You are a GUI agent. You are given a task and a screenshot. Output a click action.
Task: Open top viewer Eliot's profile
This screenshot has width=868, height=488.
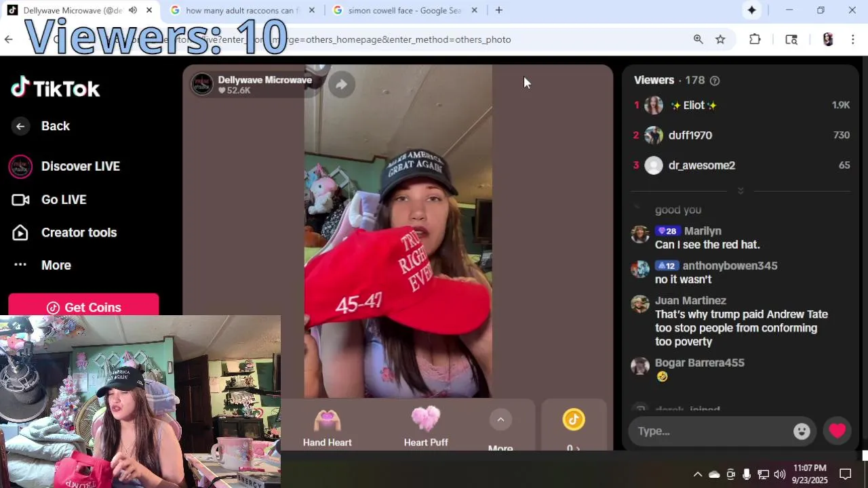point(693,105)
